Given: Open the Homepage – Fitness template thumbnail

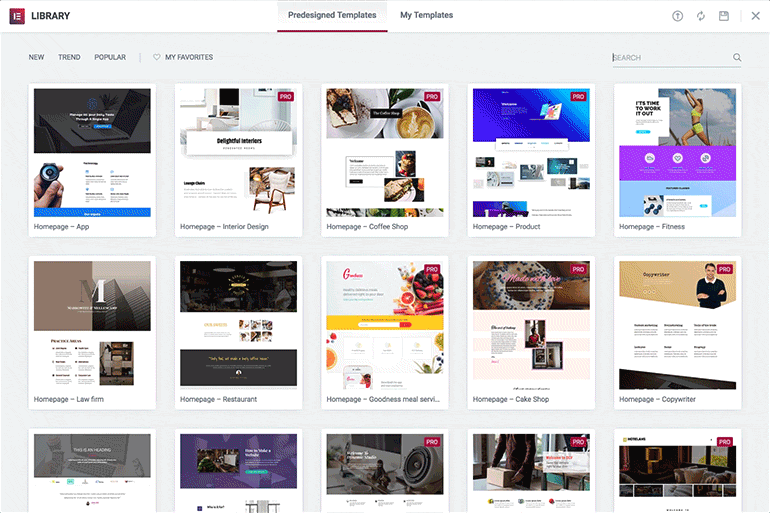Looking at the screenshot, I should tap(678, 153).
